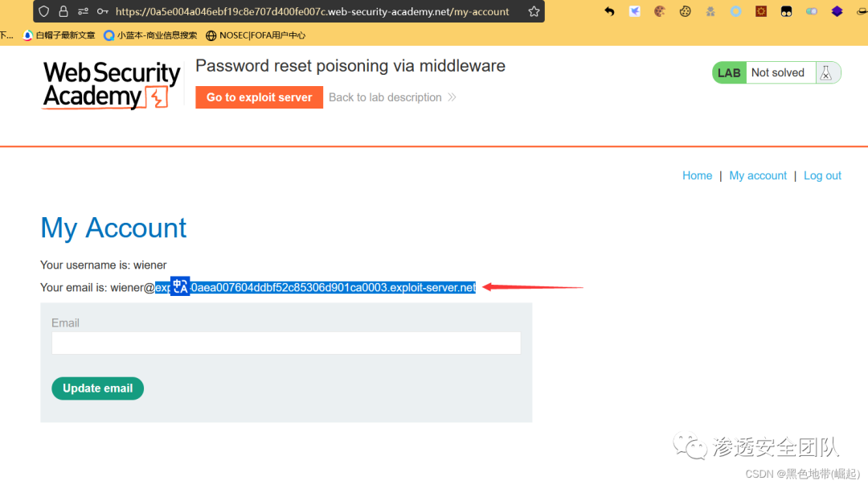The width and height of the screenshot is (868, 485).
Task: Click the My Account heading
Action: click(113, 228)
